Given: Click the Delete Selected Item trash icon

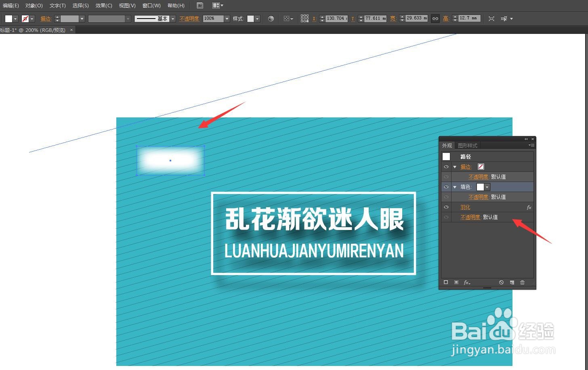Looking at the screenshot, I should coord(522,282).
